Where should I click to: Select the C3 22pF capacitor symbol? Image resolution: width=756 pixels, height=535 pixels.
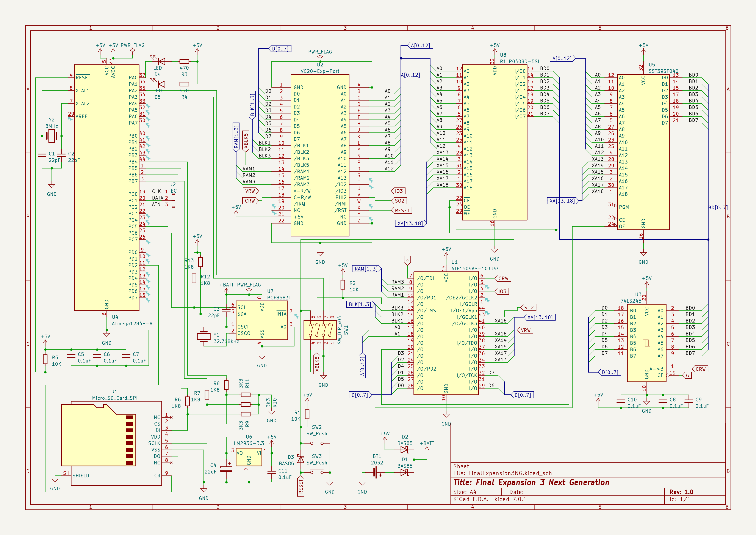pos(226,310)
